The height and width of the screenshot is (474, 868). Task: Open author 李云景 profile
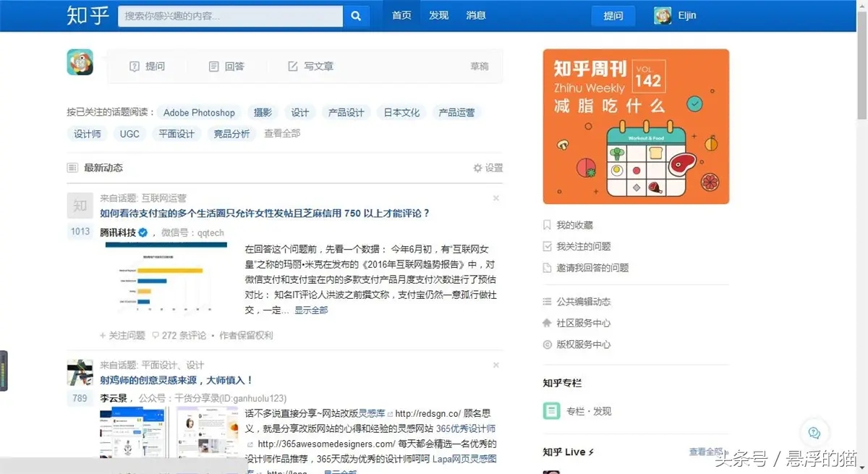[114, 398]
